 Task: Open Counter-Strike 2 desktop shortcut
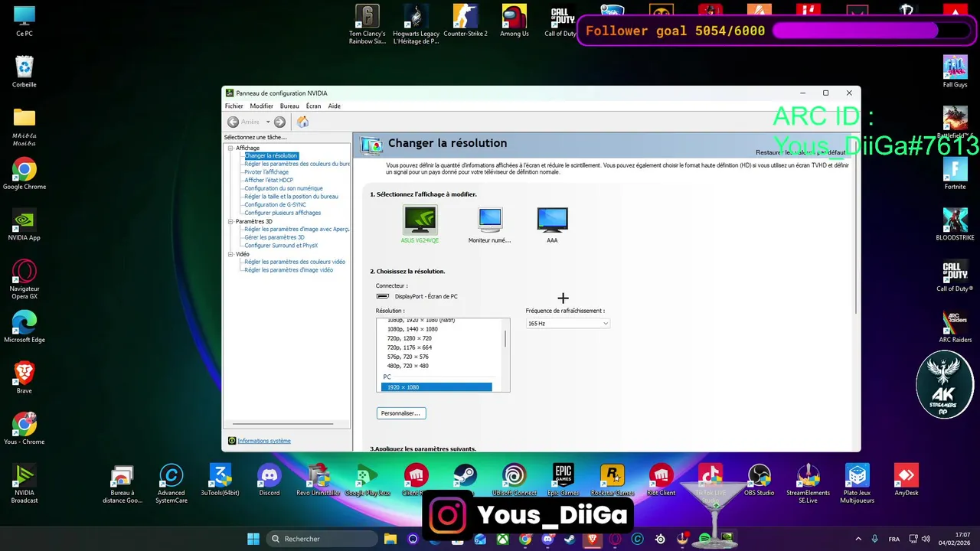(465, 21)
